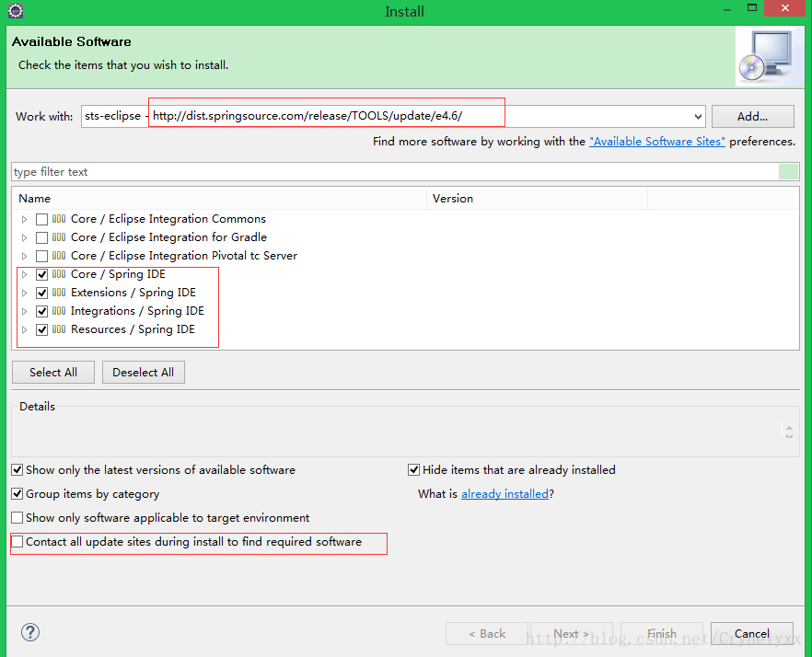812x657 pixels.
Task: Uncheck Extensions / Spring IDE checkbox
Action: 42,293
